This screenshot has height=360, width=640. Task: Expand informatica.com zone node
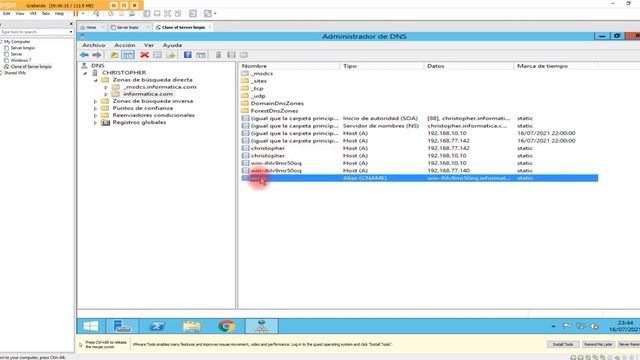click(x=106, y=94)
